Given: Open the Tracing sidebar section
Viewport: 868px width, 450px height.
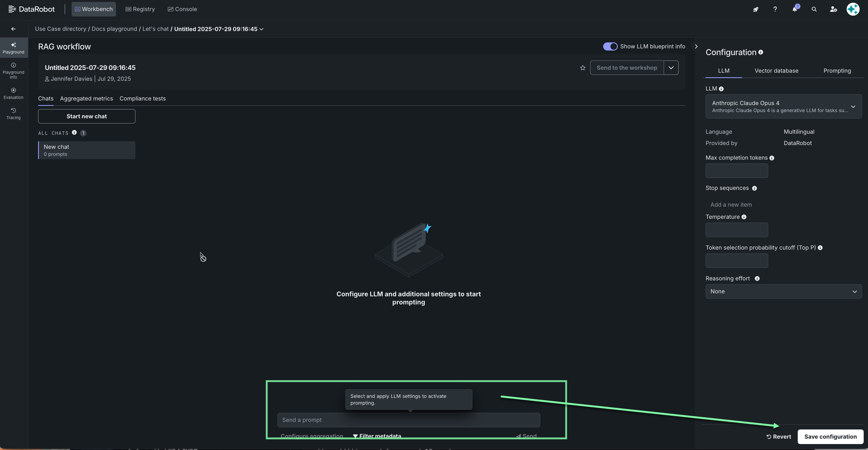Looking at the screenshot, I should (x=14, y=113).
